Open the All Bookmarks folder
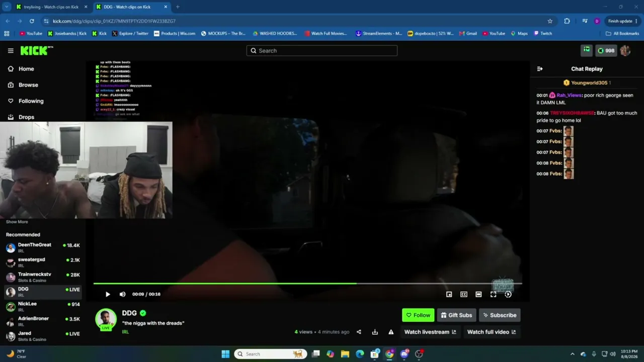This screenshot has height=362, width=644. pyautogui.click(x=622, y=34)
